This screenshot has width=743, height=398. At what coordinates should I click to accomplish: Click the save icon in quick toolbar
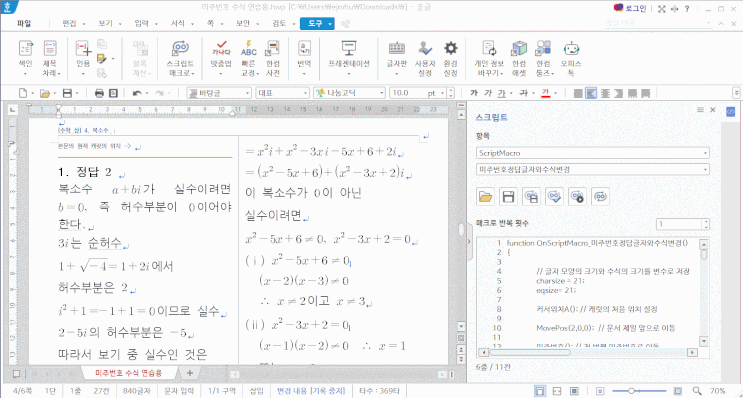pos(68,93)
